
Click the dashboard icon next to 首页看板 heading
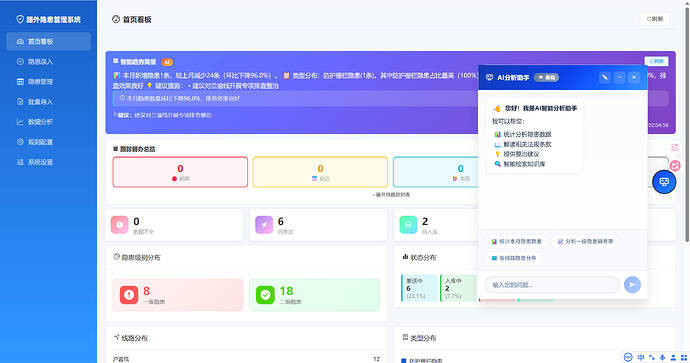pyautogui.click(x=116, y=19)
